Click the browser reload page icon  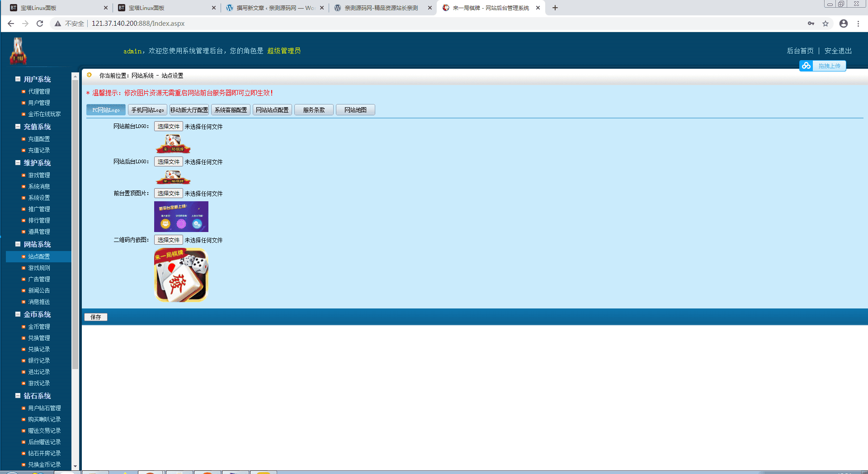point(40,24)
